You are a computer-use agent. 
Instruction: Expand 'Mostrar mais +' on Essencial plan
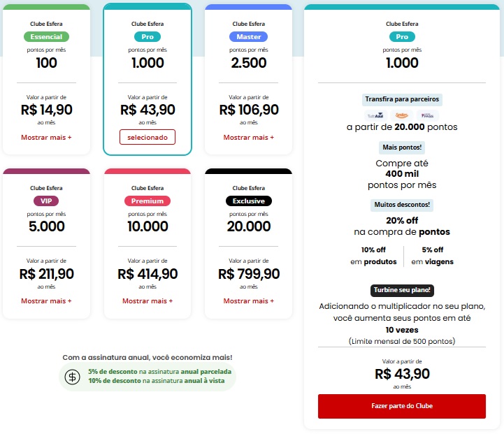click(x=46, y=137)
